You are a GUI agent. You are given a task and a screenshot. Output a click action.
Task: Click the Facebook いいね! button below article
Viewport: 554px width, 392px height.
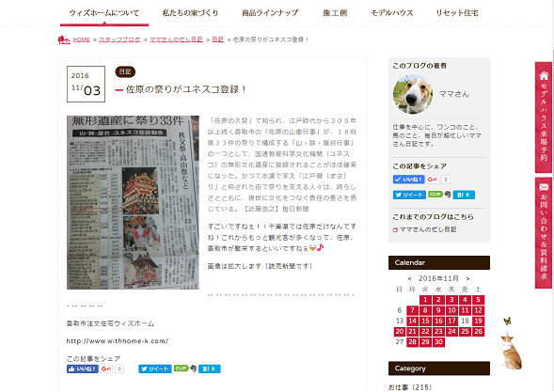coord(83,369)
